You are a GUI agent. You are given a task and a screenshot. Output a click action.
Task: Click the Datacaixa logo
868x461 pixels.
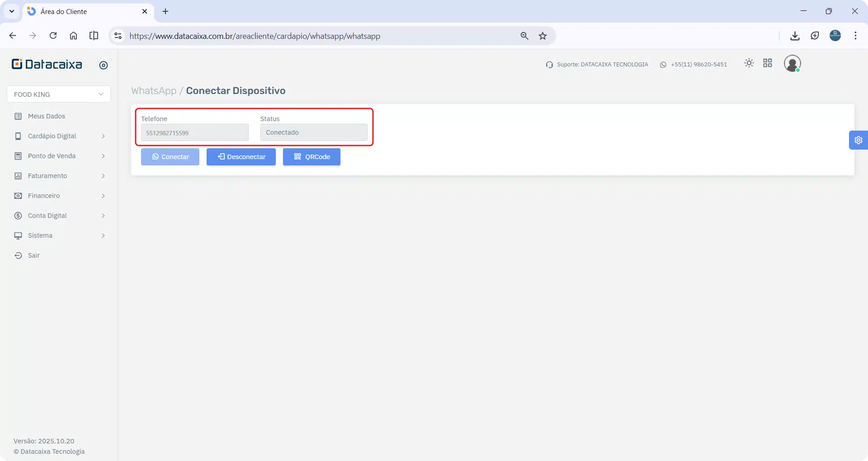tap(47, 64)
